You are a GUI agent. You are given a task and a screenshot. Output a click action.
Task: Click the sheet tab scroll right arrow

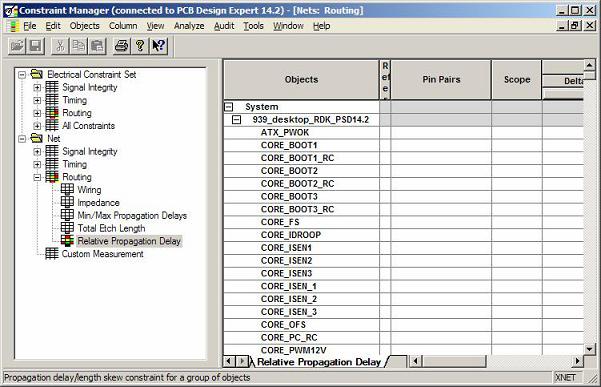click(242, 361)
